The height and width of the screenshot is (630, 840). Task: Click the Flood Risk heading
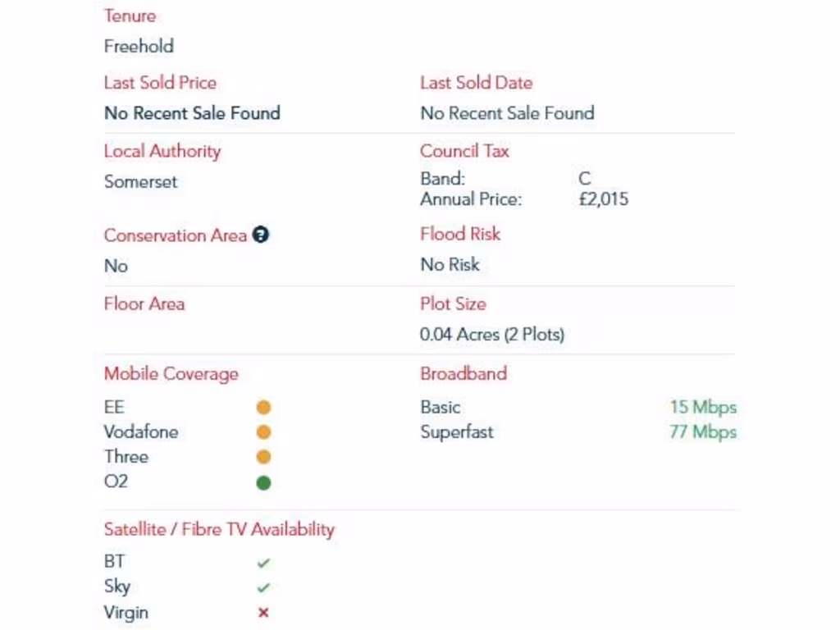point(460,235)
